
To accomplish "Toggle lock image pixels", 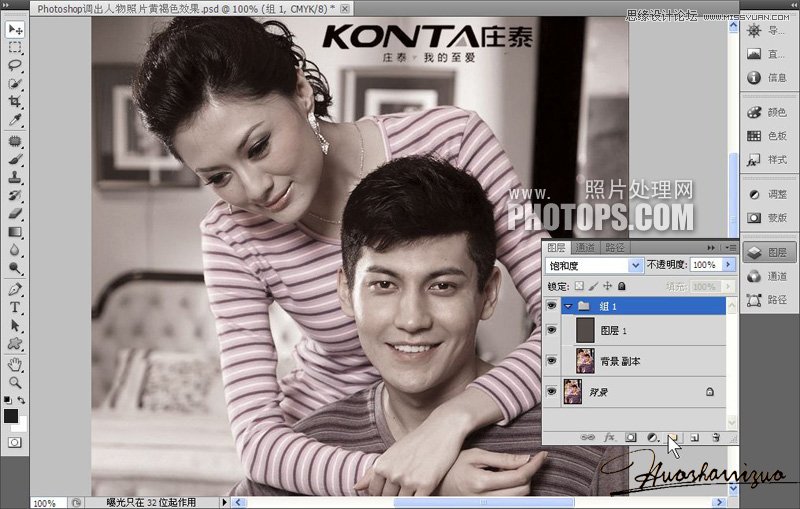I will pos(593,286).
